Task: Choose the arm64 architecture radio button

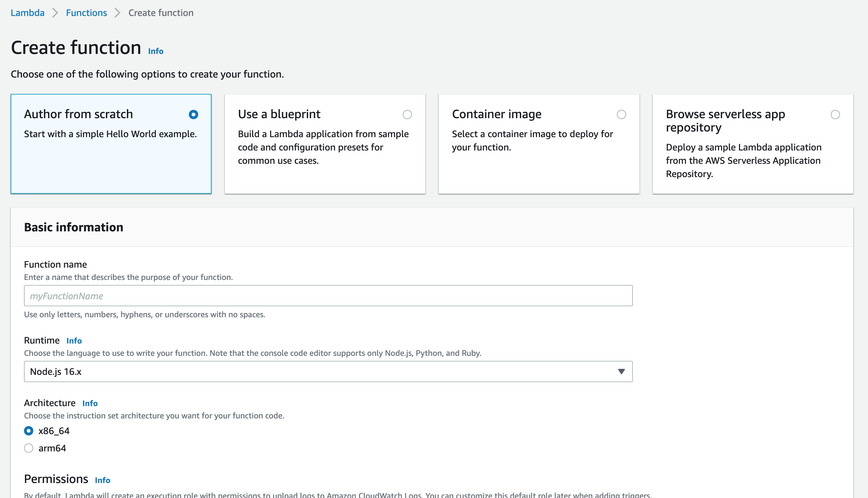Action: coord(29,448)
